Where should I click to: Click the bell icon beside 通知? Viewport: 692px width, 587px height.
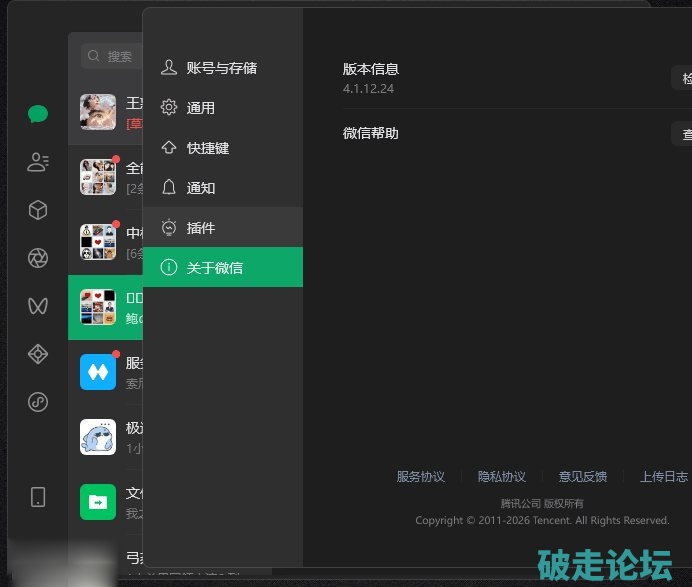[169, 187]
